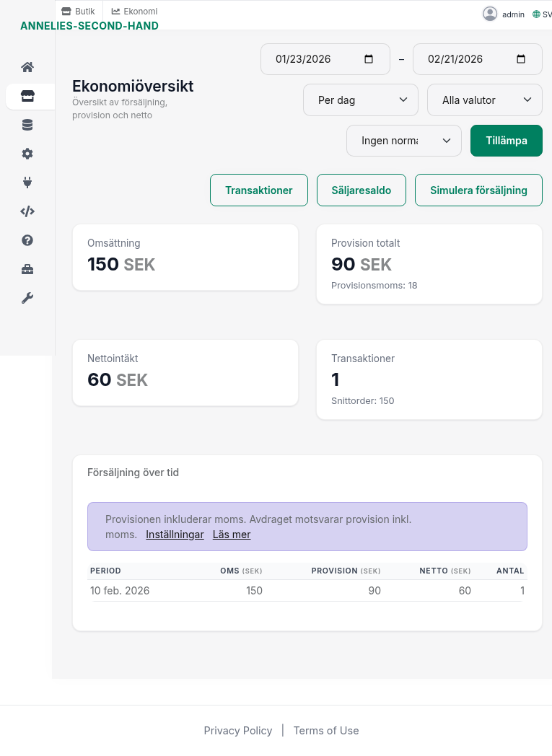Open the Inställningar link in the notice

175,534
